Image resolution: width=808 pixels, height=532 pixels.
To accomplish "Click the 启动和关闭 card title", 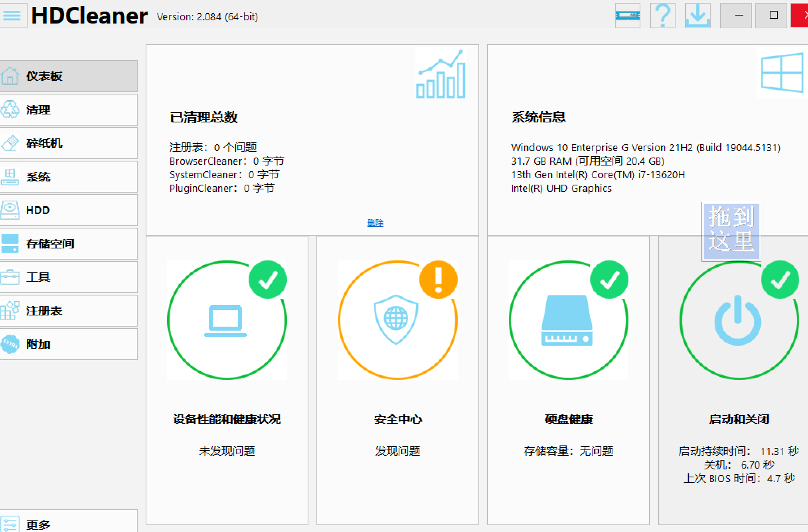I will tap(739, 419).
